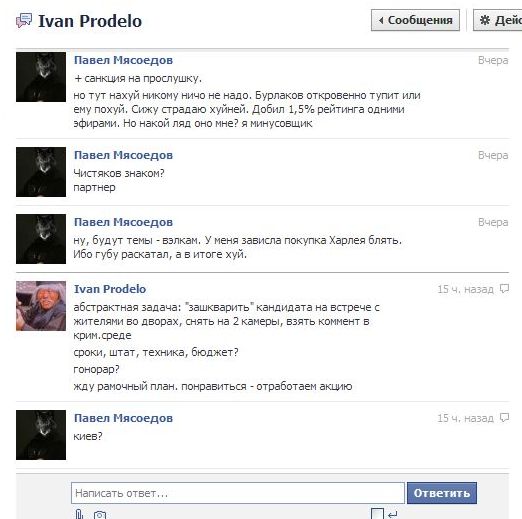The width and height of the screenshot is (522, 519).
Task: Click the dark avatar beside the first message
Action: [41, 77]
